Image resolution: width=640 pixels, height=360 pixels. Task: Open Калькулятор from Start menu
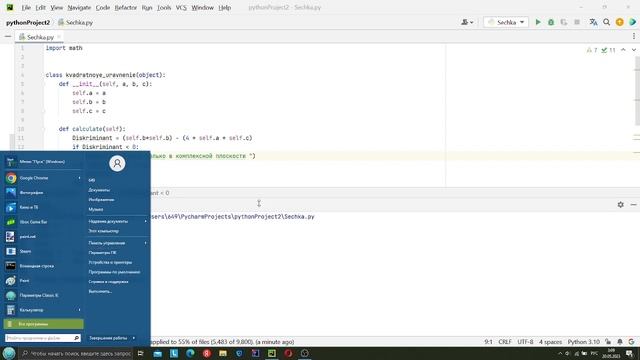click(43, 310)
